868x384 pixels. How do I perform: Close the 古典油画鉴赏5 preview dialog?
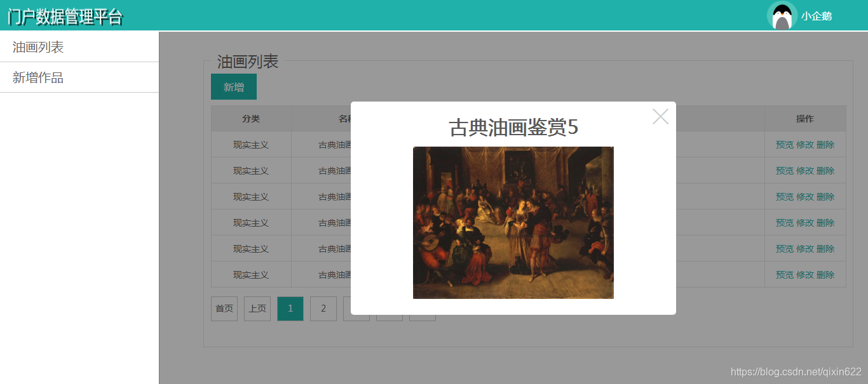coord(660,117)
